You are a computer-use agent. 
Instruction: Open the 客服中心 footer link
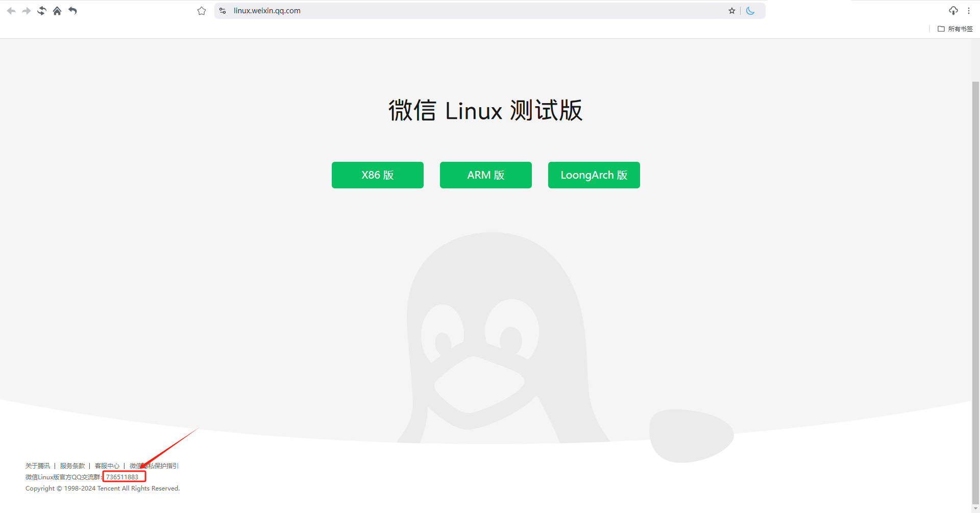pos(107,466)
